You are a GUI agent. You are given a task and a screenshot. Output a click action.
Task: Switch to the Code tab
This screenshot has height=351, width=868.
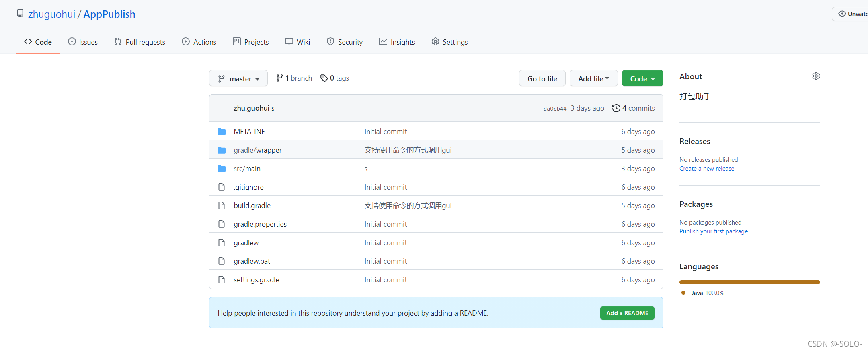tap(38, 42)
